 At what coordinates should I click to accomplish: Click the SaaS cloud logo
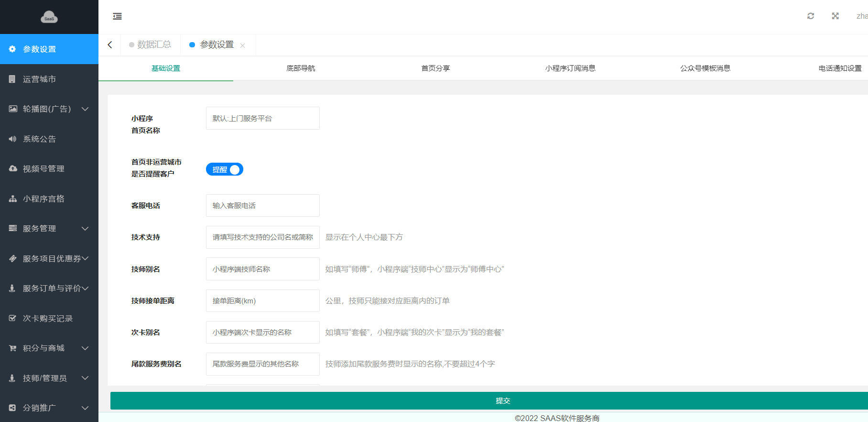[x=49, y=17]
